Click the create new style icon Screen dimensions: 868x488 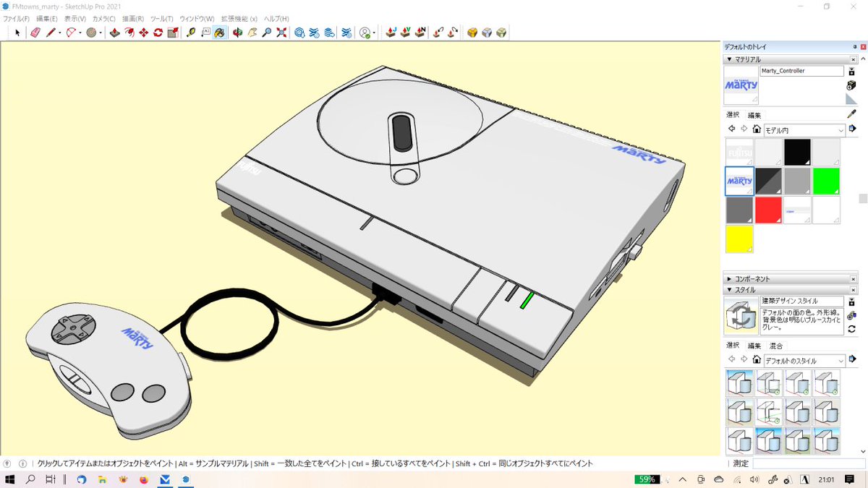point(851,316)
